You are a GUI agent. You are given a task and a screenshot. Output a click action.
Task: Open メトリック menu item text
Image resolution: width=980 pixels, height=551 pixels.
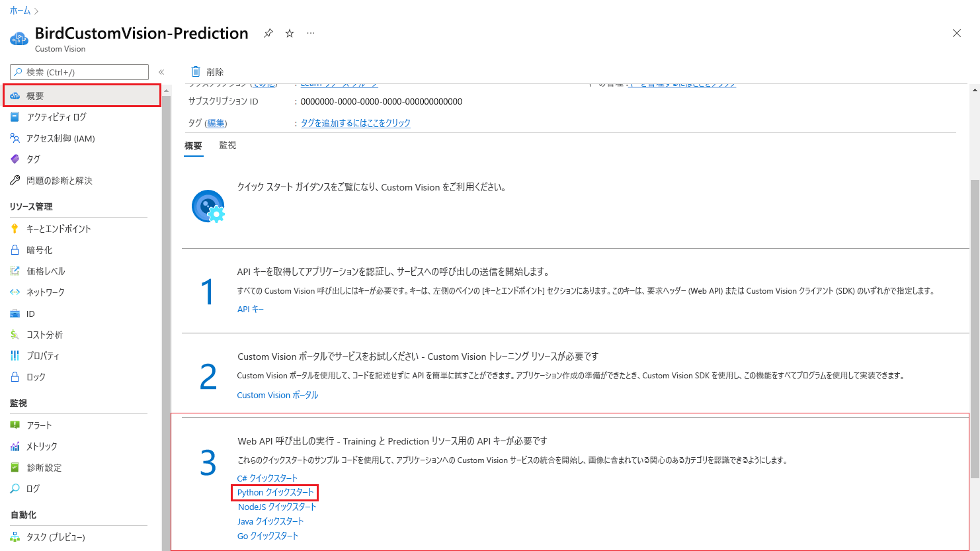coord(42,446)
